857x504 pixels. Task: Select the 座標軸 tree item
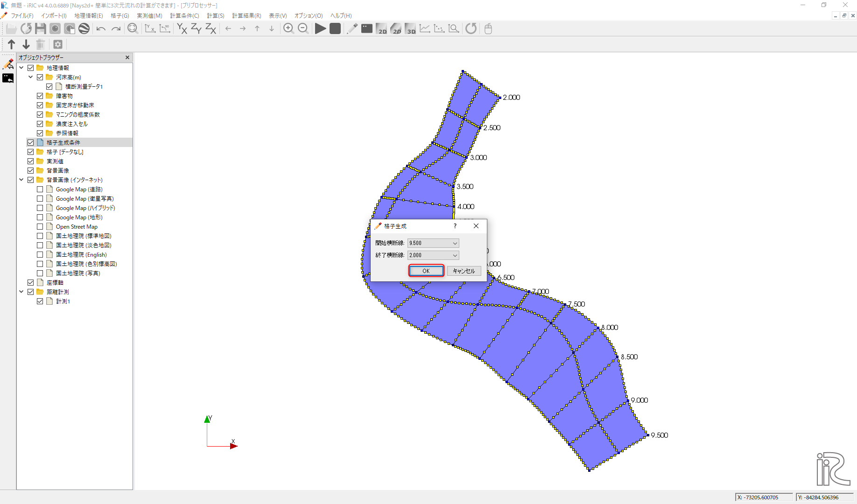click(x=55, y=282)
